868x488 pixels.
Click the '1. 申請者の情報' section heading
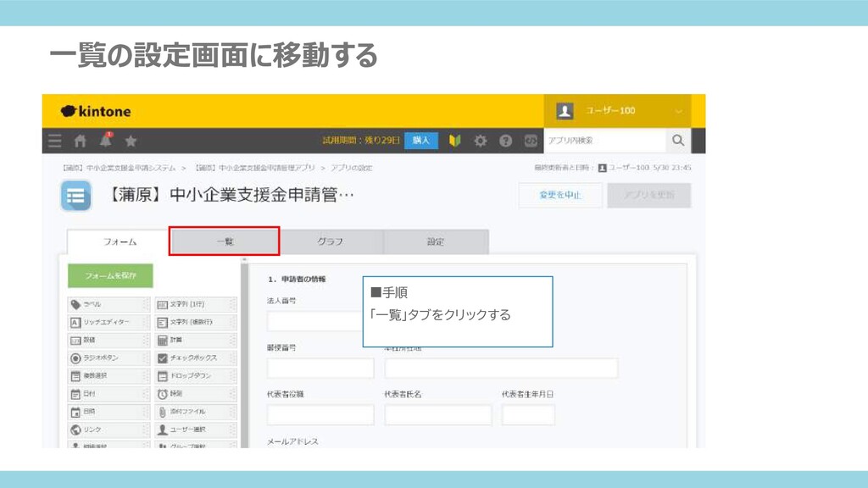click(297, 280)
